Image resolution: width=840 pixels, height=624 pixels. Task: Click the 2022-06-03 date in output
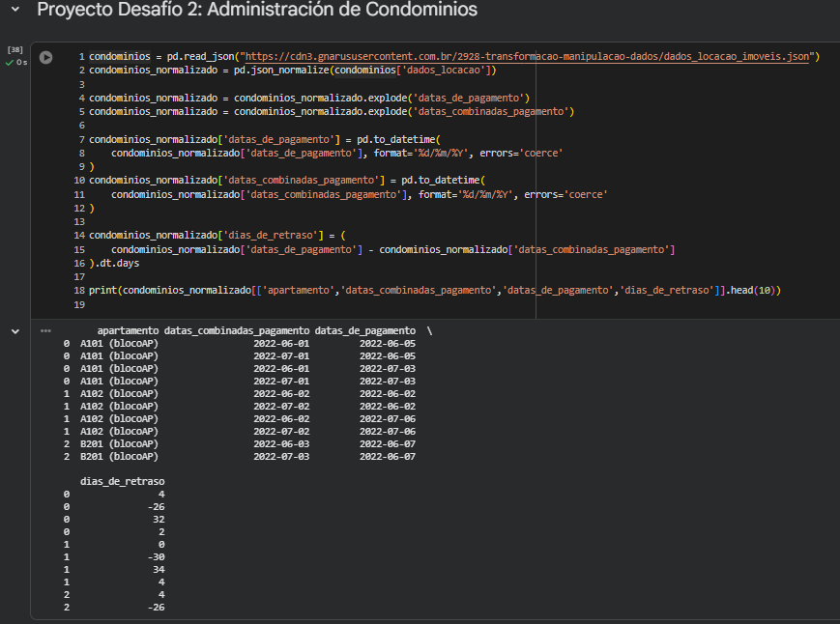coord(281,443)
